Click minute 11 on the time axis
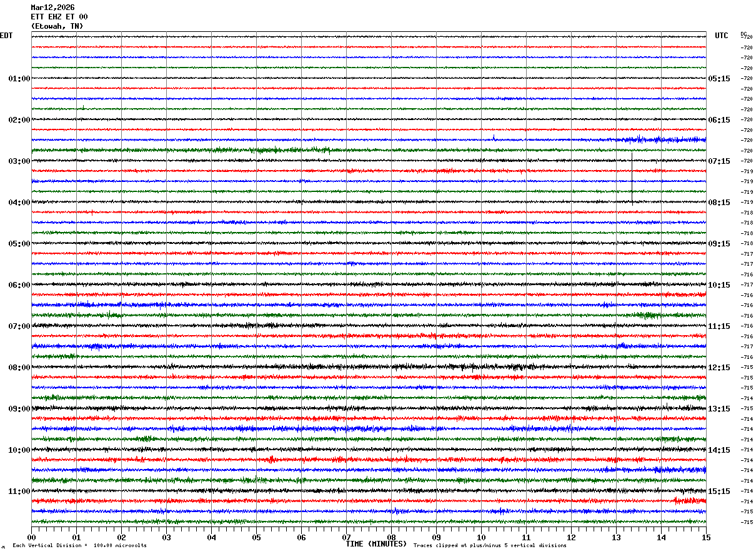The width and height of the screenshot is (756, 554). coord(526,537)
